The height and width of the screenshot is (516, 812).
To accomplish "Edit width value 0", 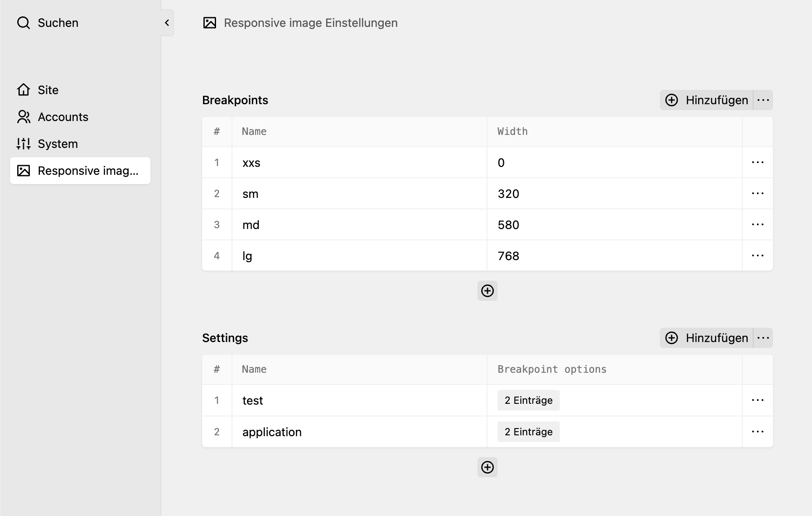I will tap(615, 162).
